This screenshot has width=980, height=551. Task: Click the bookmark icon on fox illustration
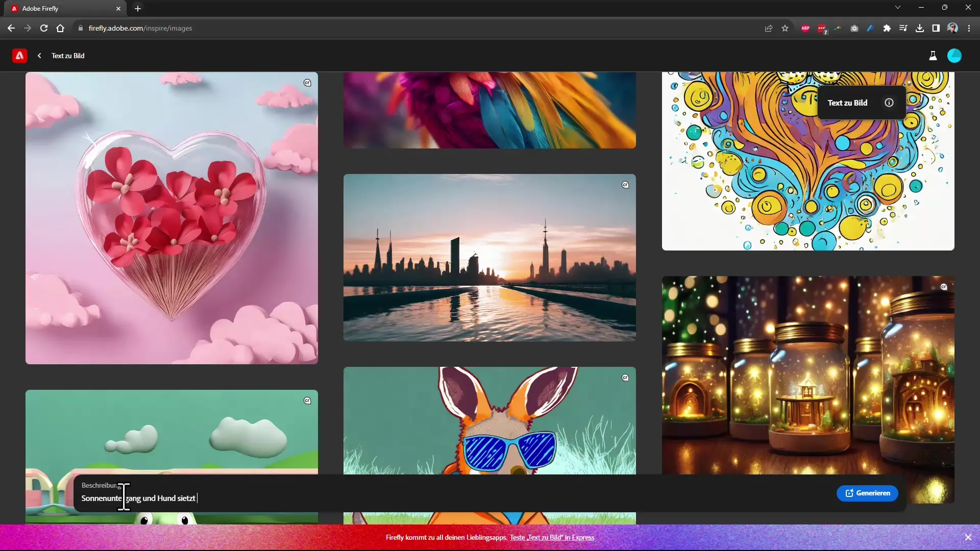[x=625, y=378]
